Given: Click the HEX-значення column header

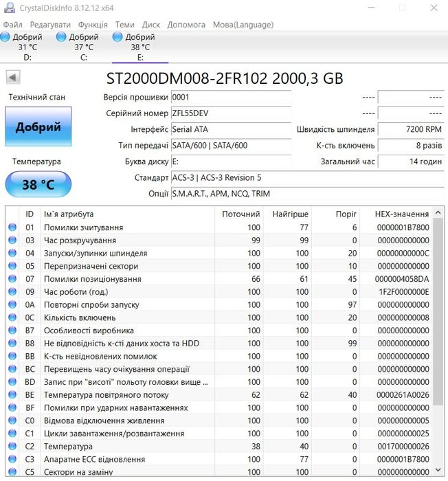Looking at the screenshot, I should (x=396, y=214).
